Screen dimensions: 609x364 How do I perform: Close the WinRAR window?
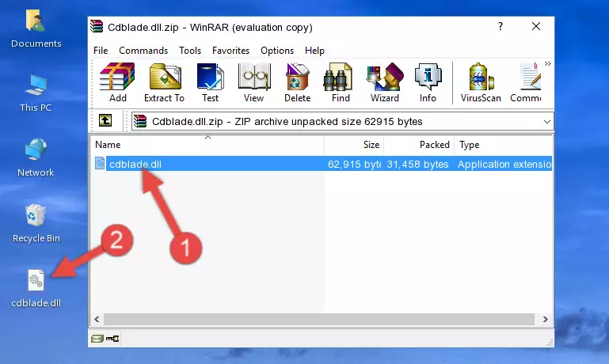pos(536,26)
